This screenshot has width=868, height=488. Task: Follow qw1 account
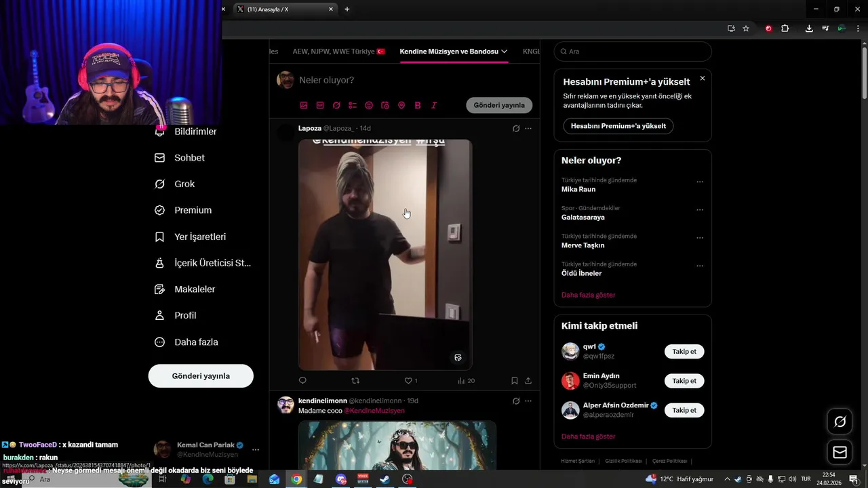pyautogui.click(x=684, y=351)
